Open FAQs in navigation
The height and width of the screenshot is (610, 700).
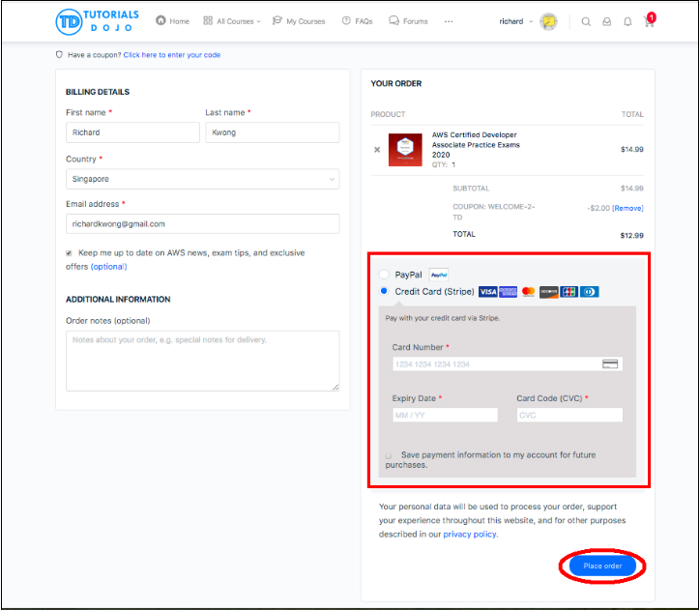(x=357, y=21)
